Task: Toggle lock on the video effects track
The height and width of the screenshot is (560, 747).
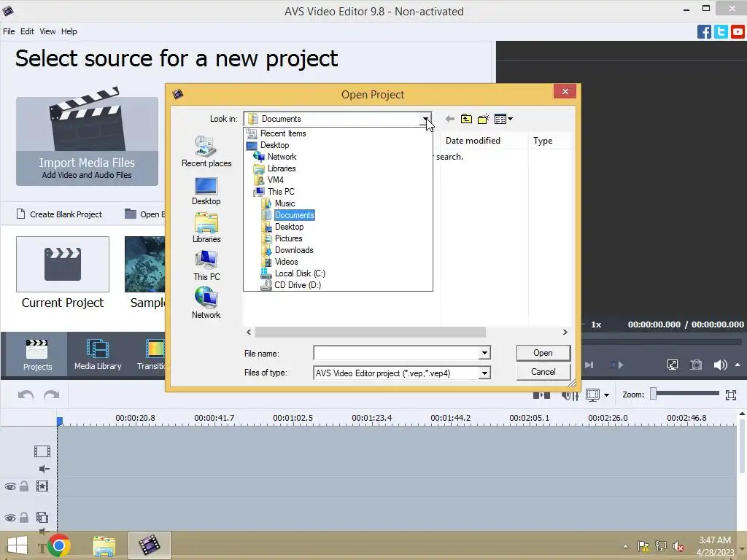Action: tap(24, 486)
